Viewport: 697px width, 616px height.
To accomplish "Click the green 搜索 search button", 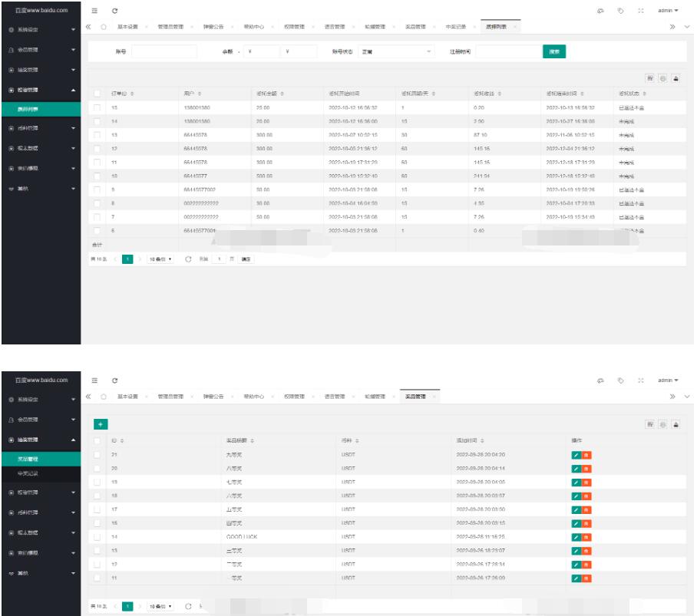I will 554,51.
